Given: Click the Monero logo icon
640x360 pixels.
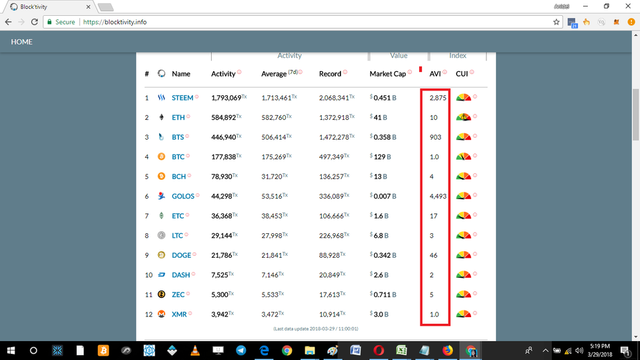Looking at the screenshot, I should (x=161, y=314).
